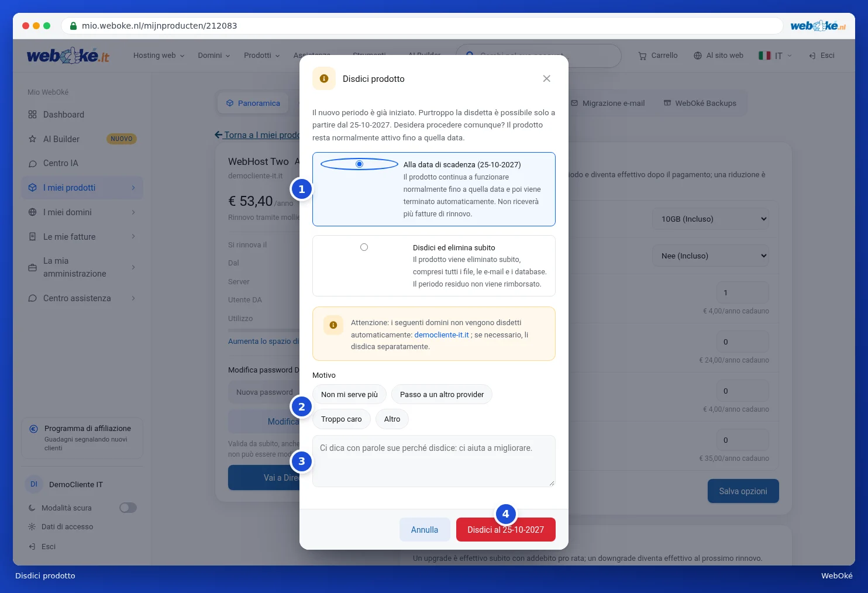Expand I miei domini in sidebar
Image resolution: width=868 pixels, height=593 pixels.
click(82, 212)
